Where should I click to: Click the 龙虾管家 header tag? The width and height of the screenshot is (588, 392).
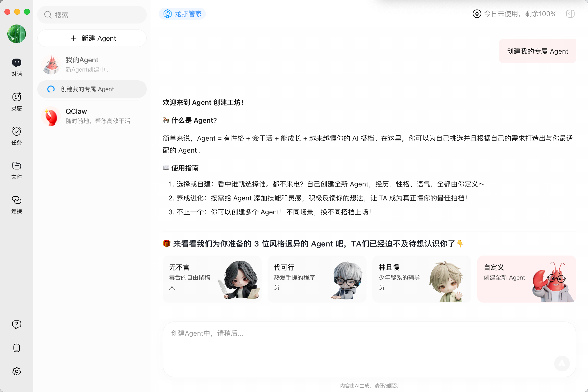183,14
